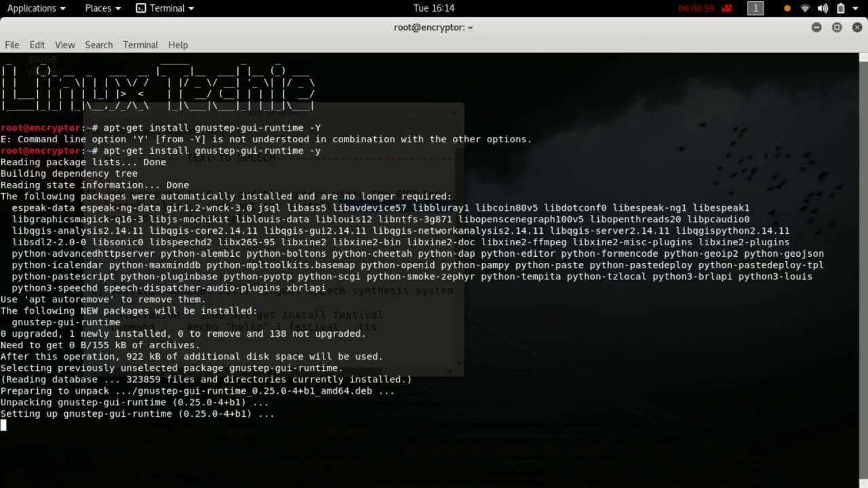The image size is (868, 488).
Task: Click the red screen recording camera icon
Action: (x=727, y=9)
